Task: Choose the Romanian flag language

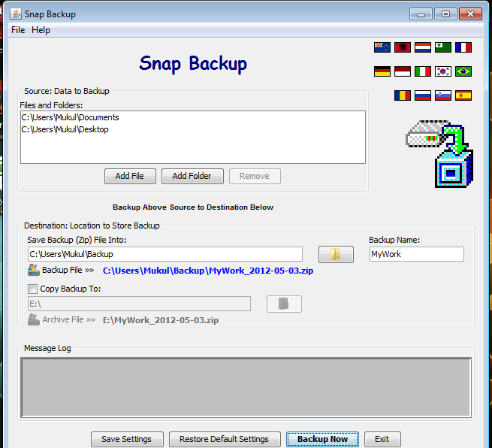Action: tap(403, 95)
